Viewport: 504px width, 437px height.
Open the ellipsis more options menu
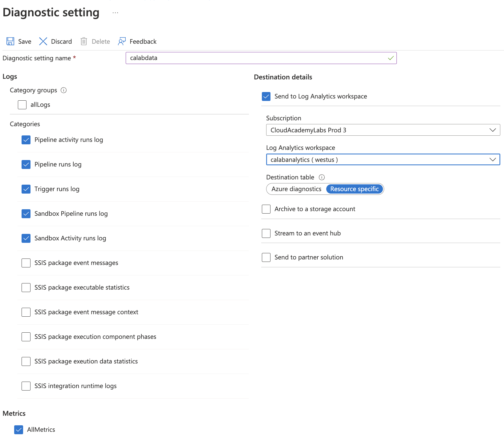[x=115, y=13]
